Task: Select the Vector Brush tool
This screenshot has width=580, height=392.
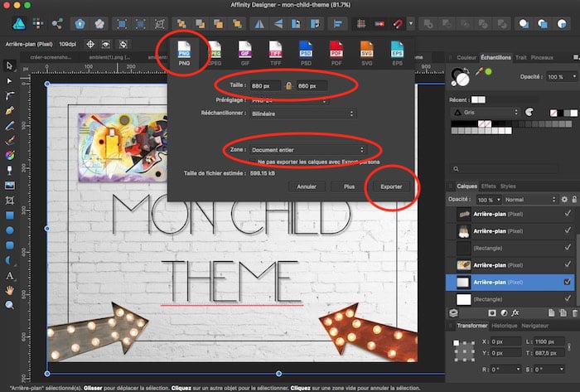Action: (10, 141)
